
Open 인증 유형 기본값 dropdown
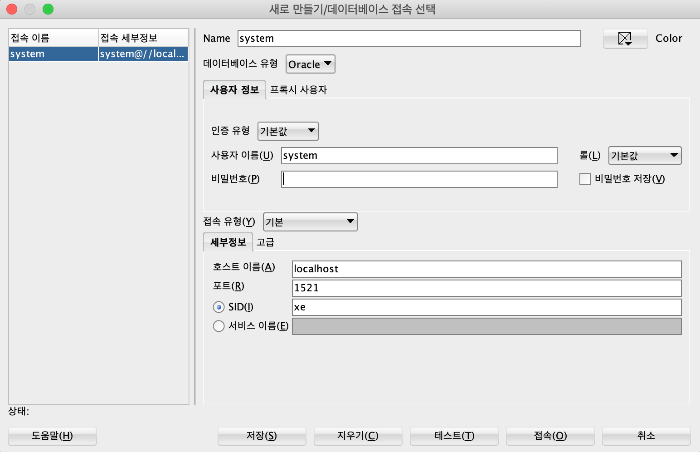(x=288, y=131)
